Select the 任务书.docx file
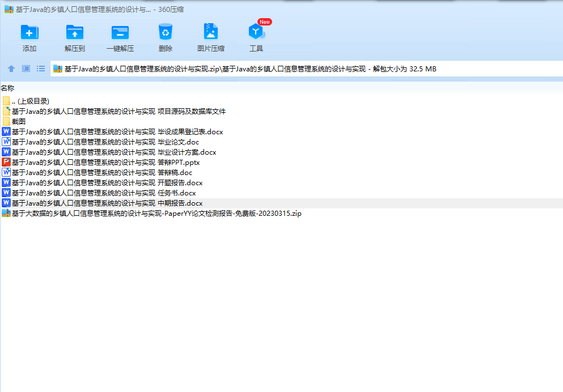Screen dimensions: 563x392 (281, 193)
